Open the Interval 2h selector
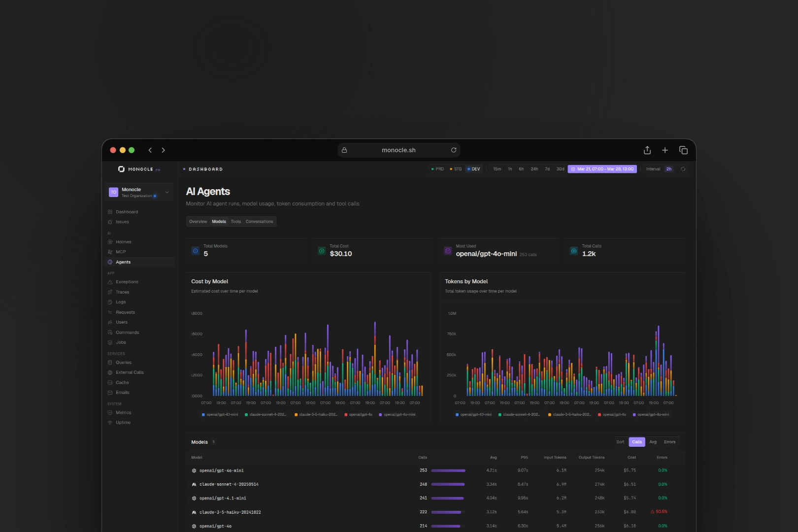The image size is (798, 532). pos(668,169)
